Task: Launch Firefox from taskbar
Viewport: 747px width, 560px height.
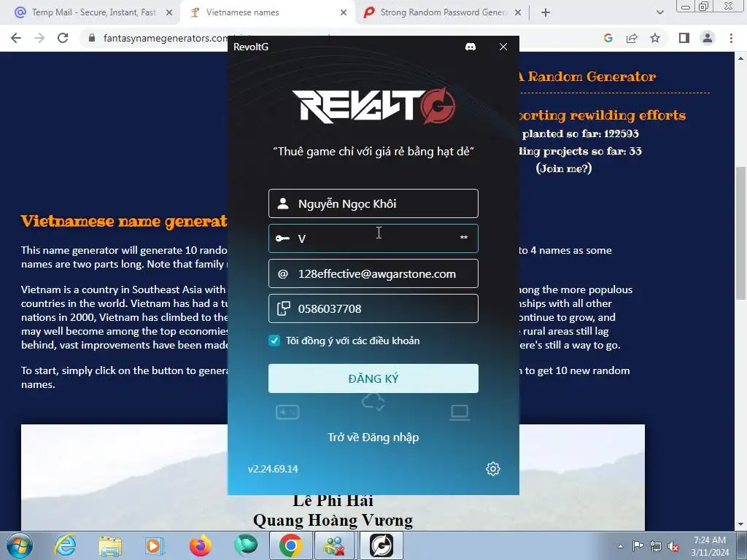Action: pos(200,545)
